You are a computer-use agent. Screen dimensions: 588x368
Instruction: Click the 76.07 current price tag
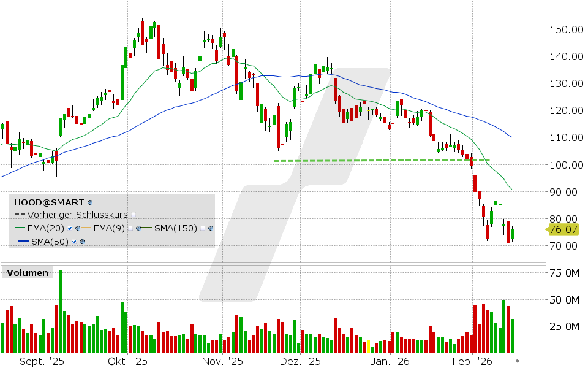pos(563,230)
